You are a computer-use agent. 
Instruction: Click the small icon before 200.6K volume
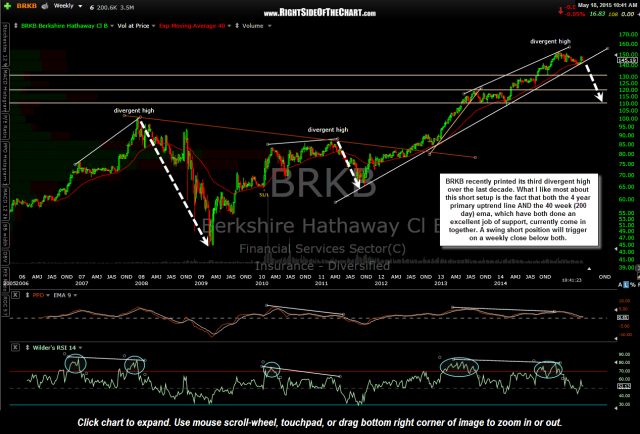(x=92, y=7)
